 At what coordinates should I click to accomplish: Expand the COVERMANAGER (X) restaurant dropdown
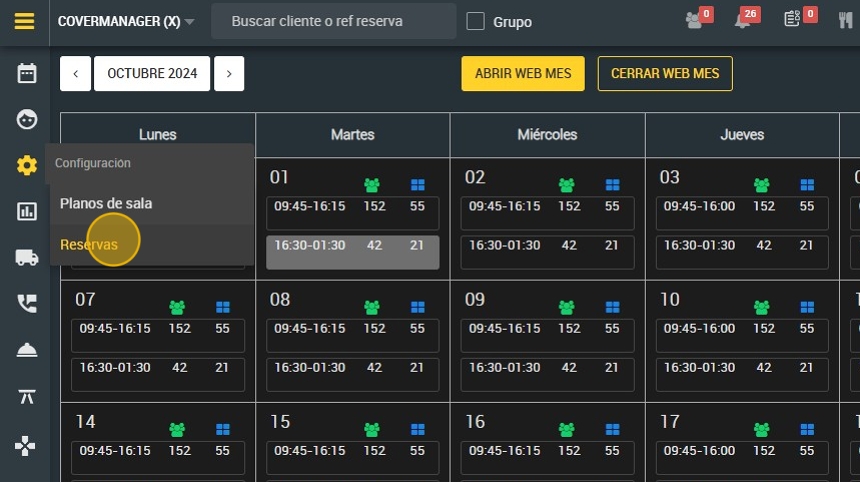pos(126,21)
